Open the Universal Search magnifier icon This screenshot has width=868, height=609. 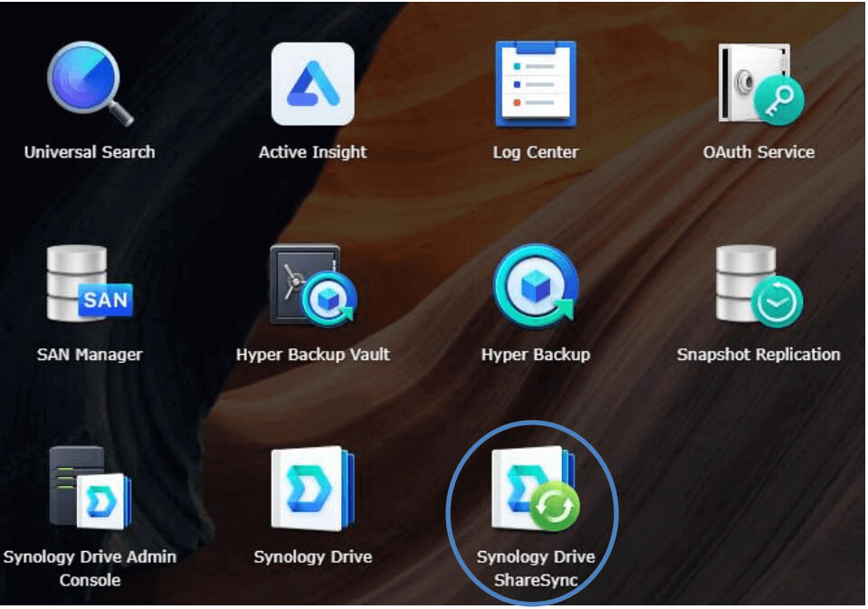coord(91,83)
